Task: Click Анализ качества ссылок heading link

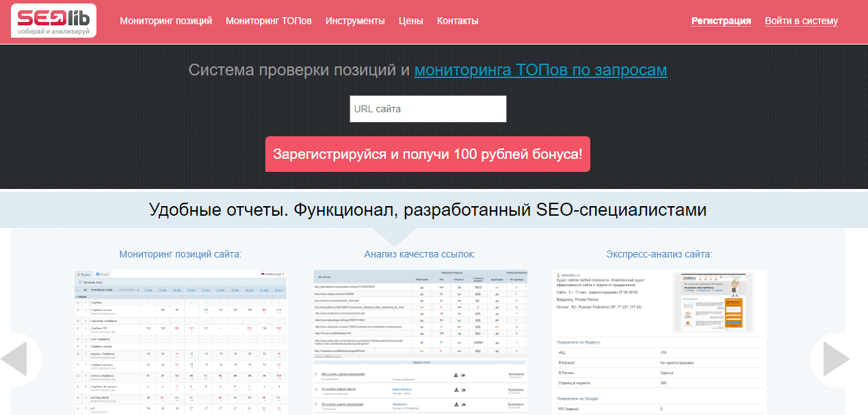Action: pyautogui.click(x=419, y=254)
